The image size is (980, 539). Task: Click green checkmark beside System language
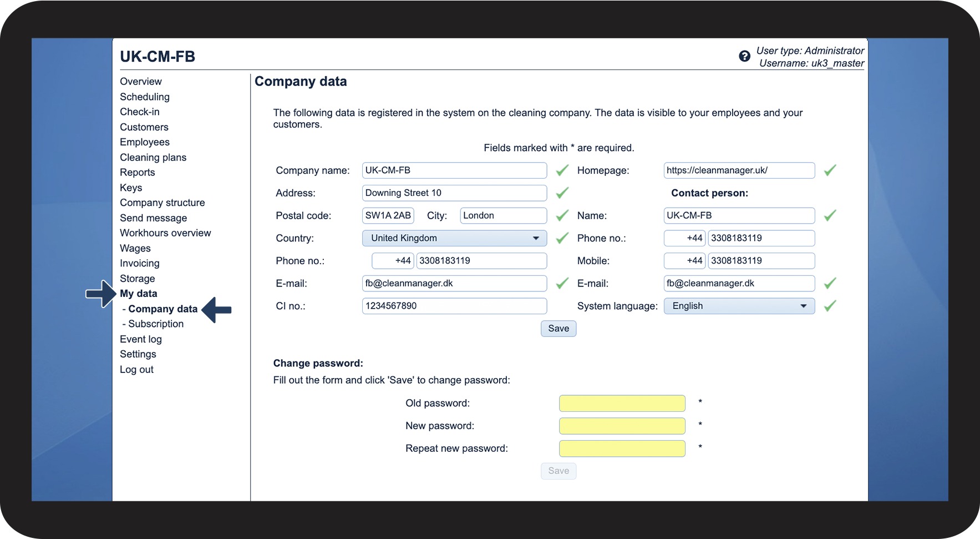[830, 306]
